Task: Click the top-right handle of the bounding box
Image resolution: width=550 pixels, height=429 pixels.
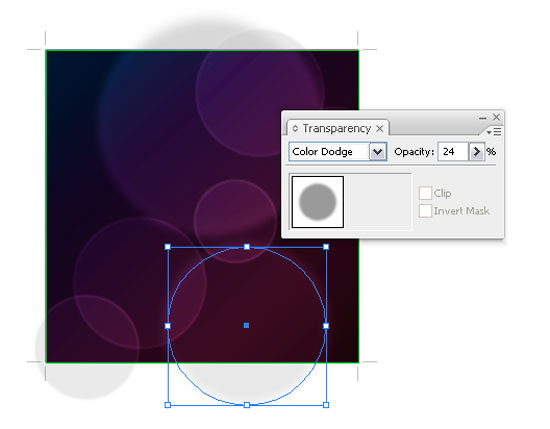Action: (326, 247)
